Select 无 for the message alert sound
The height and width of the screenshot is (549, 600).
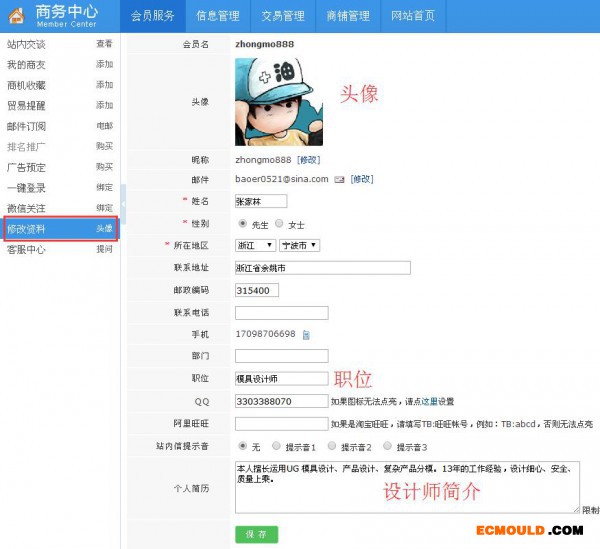243,446
